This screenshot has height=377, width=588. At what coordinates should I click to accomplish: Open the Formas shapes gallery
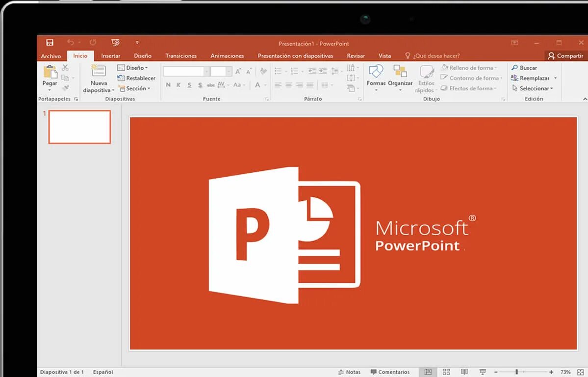pyautogui.click(x=376, y=78)
